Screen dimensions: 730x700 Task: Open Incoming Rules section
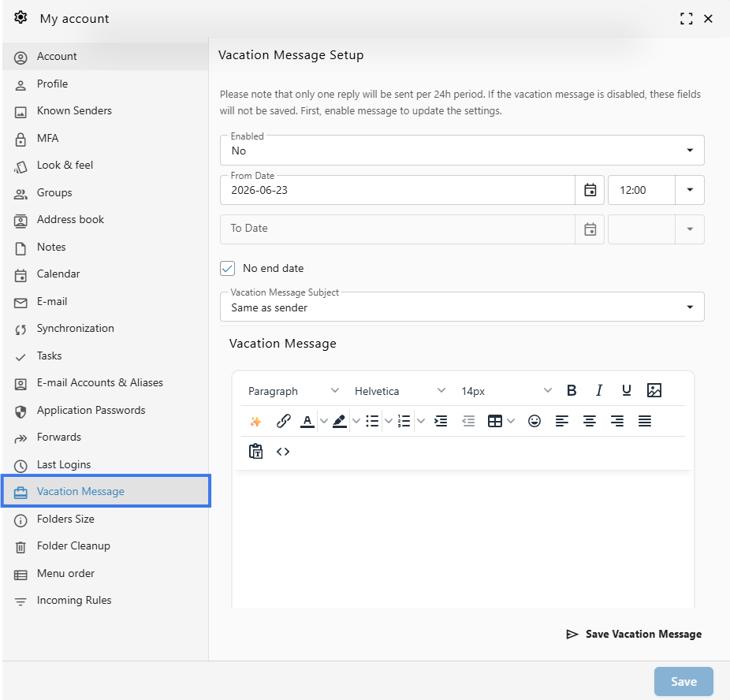pos(105,601)
